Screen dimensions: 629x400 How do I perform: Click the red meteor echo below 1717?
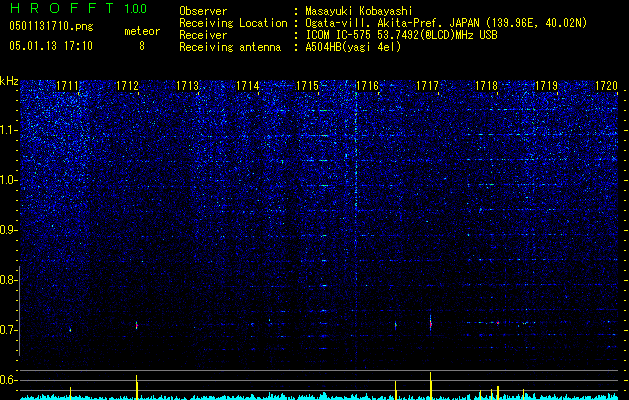pos(430,323)
